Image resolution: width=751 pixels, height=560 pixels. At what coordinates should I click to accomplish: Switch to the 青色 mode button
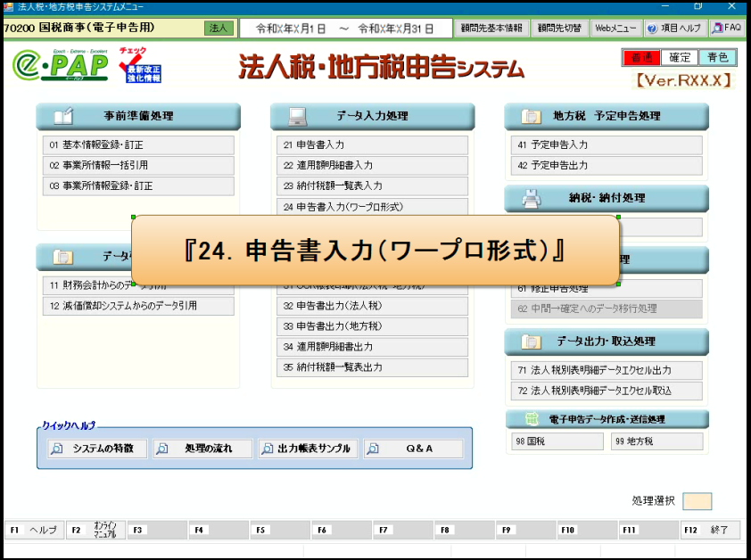tap(717, 58)
